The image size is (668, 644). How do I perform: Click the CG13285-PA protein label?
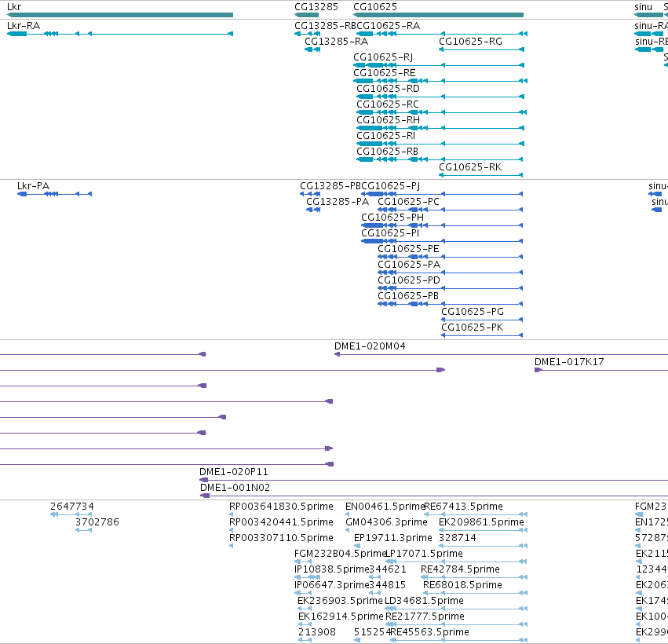338,202
